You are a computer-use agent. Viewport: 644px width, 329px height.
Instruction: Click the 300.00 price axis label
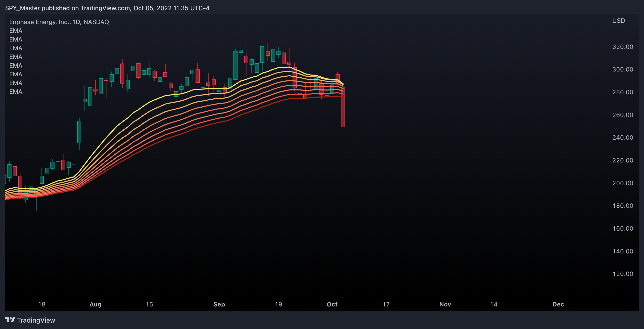point(623,69)
